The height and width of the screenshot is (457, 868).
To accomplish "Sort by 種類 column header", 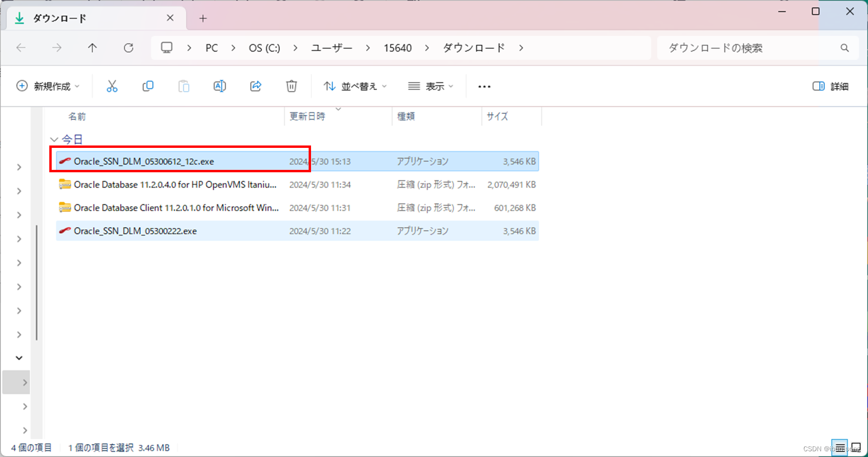I will tap(406, 116).
